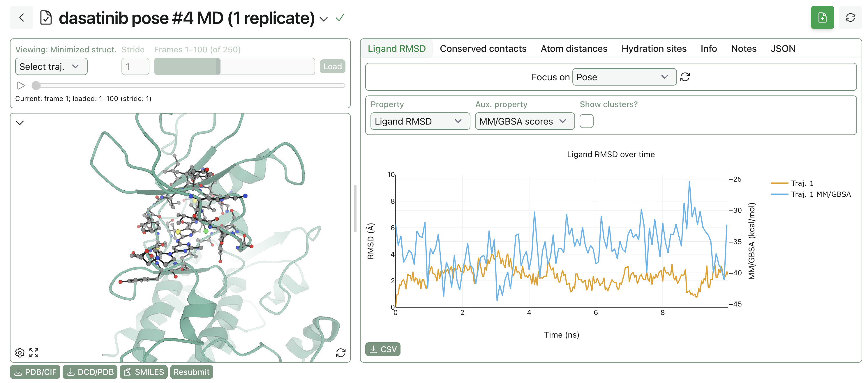Enable the Show clusters checkbox
Screen dimensions: 868x383
[586, 121]
